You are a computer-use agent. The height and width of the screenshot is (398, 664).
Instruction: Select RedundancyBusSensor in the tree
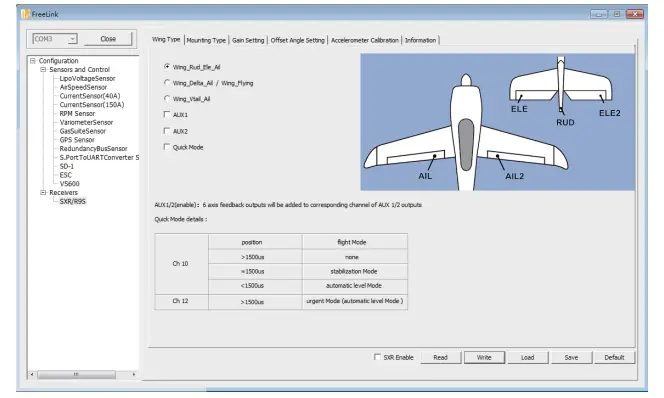coord(93,149)
